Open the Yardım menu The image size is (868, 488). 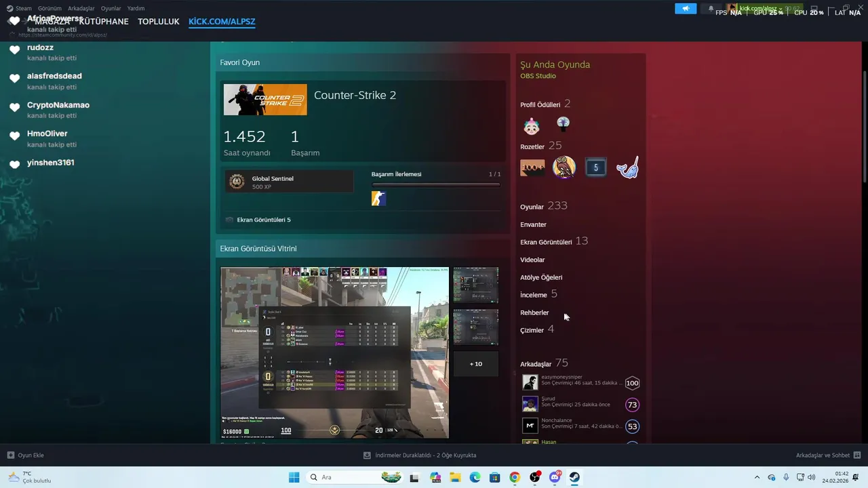point(136,8)
